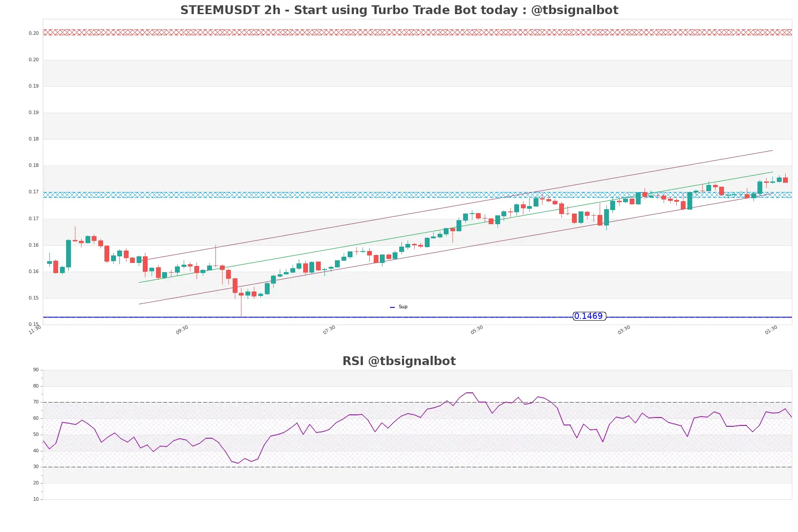Click the RSI axis value 20
This screenshot has width=798, height=532.
click(x=36, y=483)
